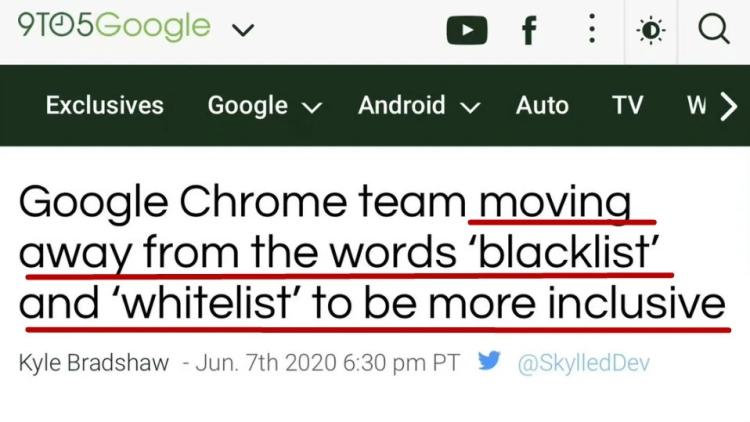Expand the Android category dropdown arrow
The width and height of the screenshot is (750, 422).
[x=471, y=106]
